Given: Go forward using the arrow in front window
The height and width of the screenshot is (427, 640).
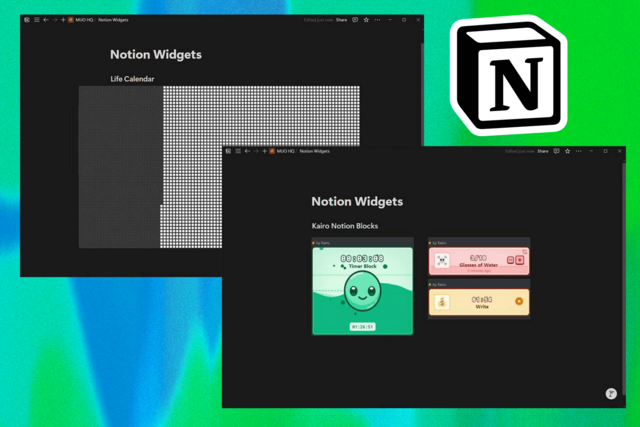Looking at the screenshot, I should [256, 151].
